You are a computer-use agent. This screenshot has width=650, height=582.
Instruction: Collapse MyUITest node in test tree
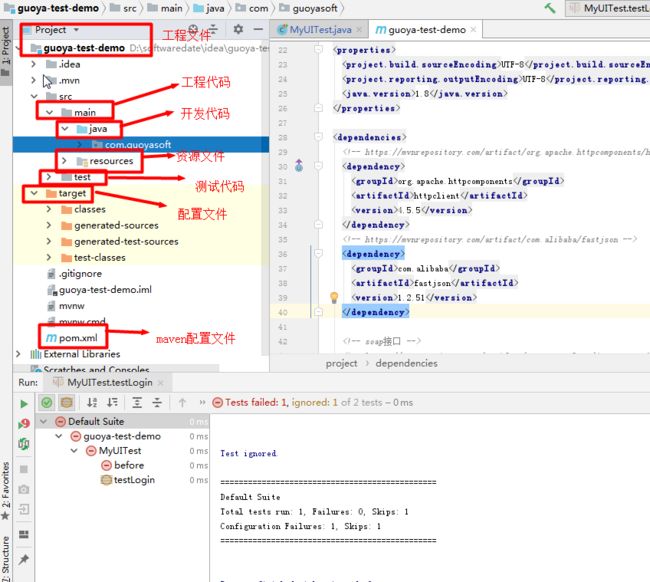pyautogui.click(x=74, y=451)
